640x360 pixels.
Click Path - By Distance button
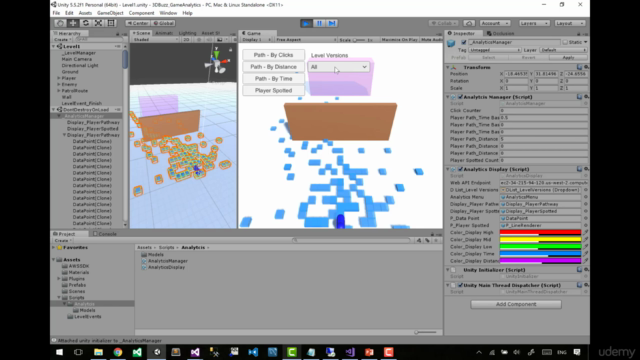(x=273, y=67)
